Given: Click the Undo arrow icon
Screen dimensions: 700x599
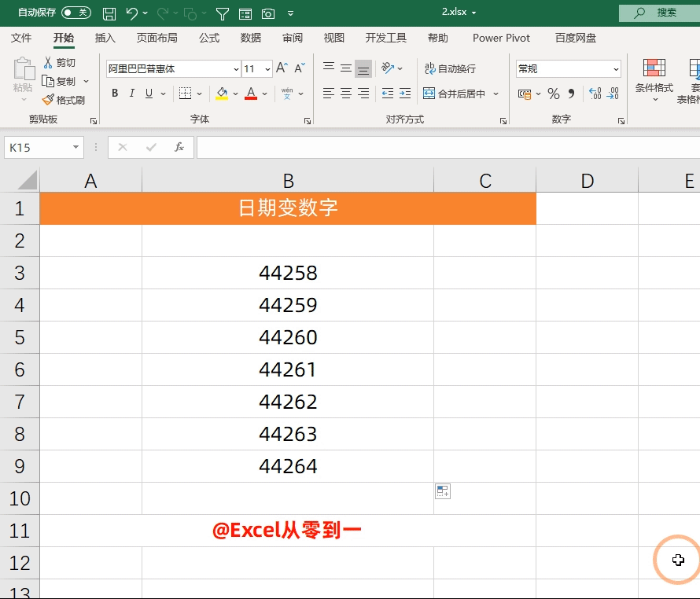Looking at the screenshot, I should [x=131, y=13].
